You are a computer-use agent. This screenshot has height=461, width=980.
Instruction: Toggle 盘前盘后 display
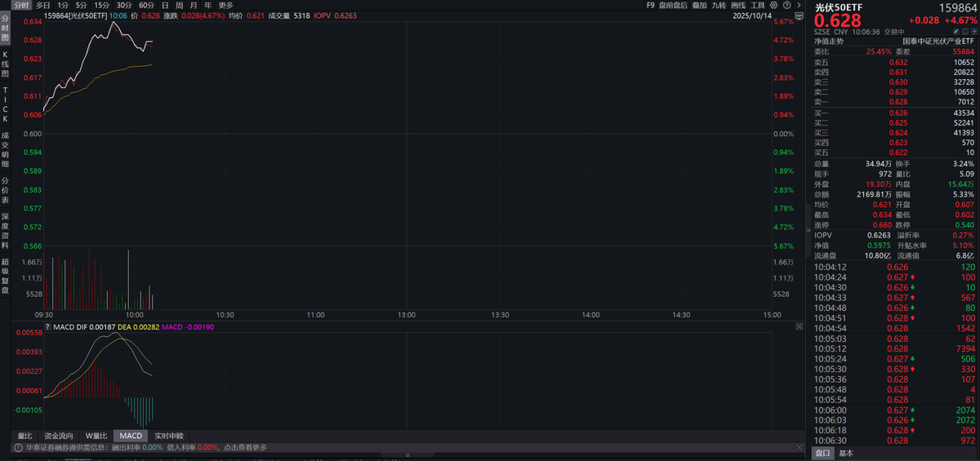pos(673,5)
